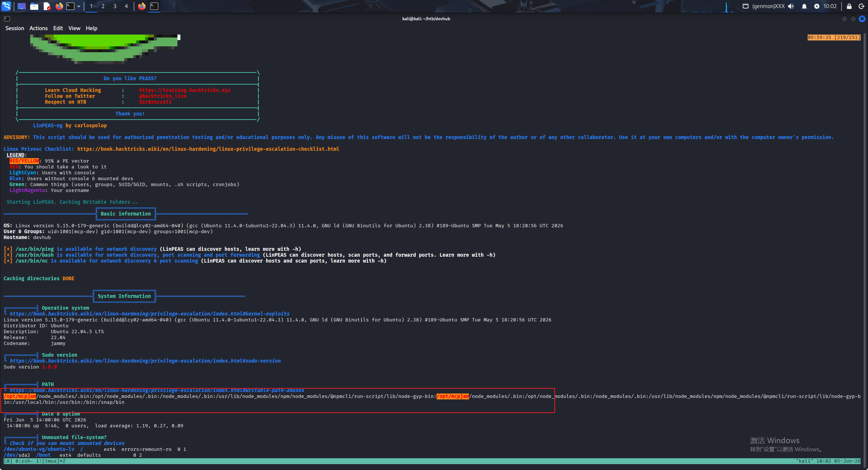This screenshot has height=470, width=868.
Task: Open the volume control icon
Action: (791, 6)
